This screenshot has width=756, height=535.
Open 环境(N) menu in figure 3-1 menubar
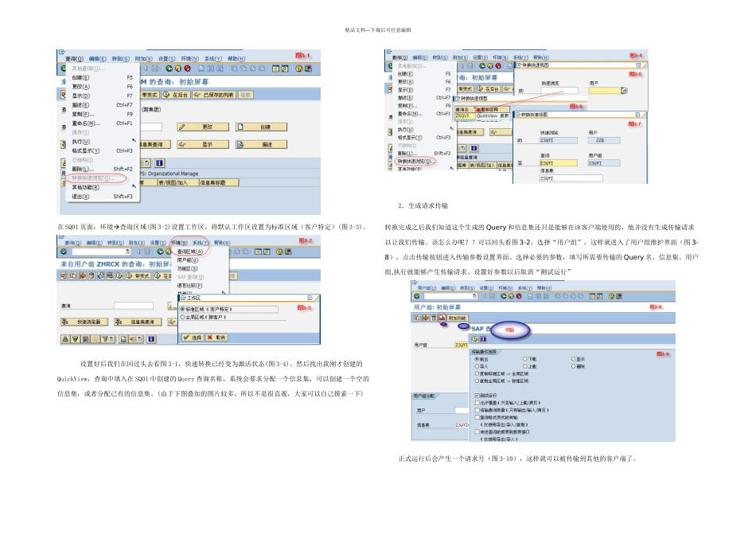pos(189,59)
